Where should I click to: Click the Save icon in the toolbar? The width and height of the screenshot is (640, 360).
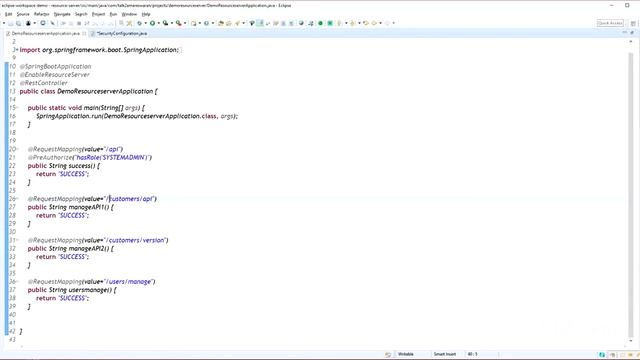[11, 23]
